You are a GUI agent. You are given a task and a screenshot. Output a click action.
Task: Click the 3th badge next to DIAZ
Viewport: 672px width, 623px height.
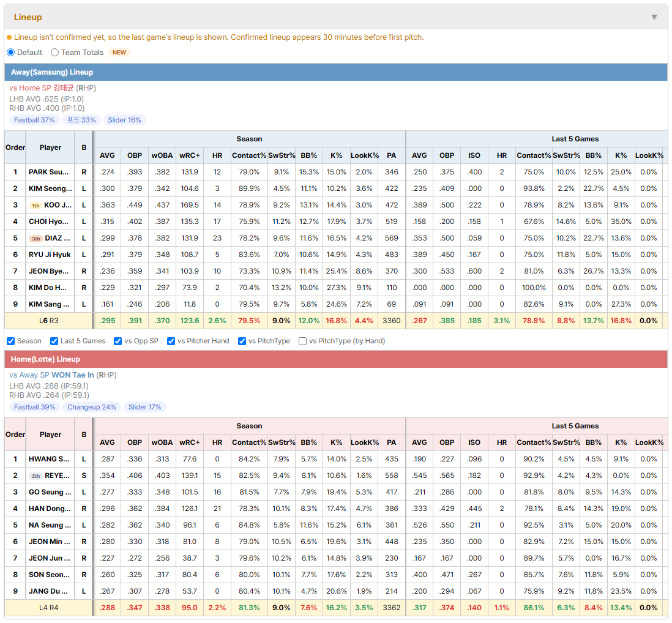tap(36, 239)
